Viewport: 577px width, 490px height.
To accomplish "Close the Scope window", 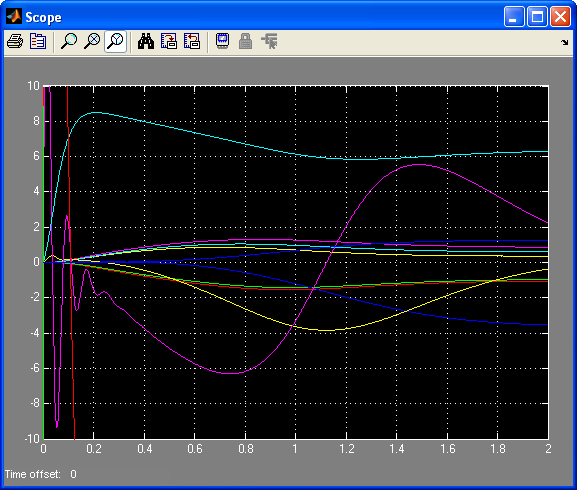I will pos(560,17).
